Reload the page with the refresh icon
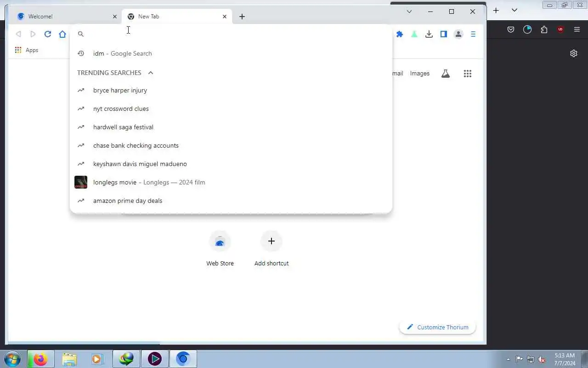588x368 pixels. click(48, 34)
